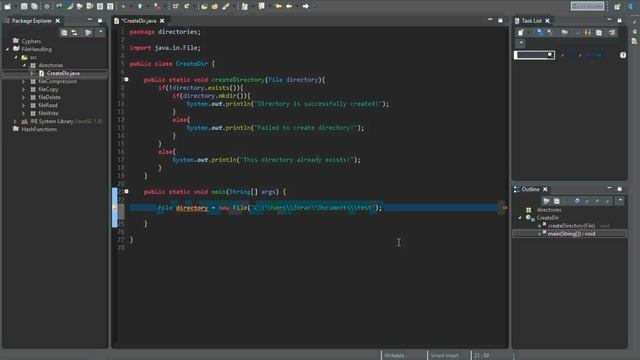Viewport: 640px width, 360px height.
Task: Open the Task List view menu arrow
Action: click(521, 43)
